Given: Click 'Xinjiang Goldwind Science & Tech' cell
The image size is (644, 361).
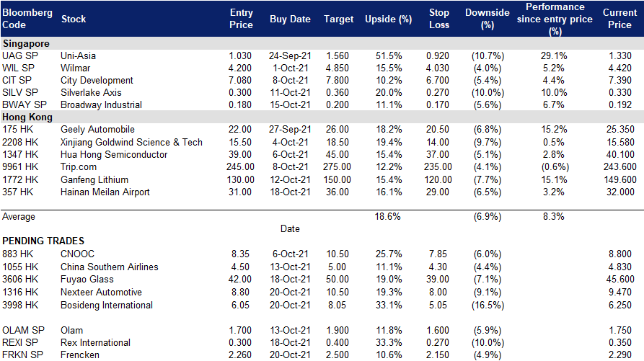Looking at the screenshot, I should point(131,143).
